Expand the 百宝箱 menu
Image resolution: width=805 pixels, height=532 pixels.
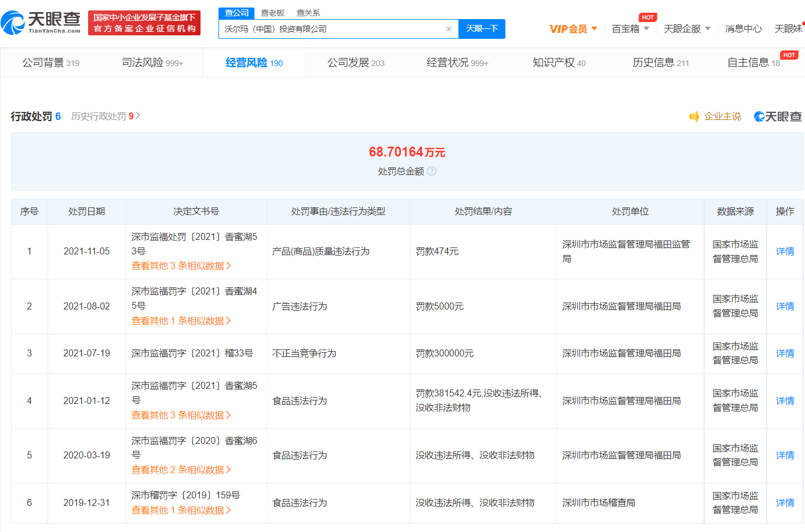(631, 29)
